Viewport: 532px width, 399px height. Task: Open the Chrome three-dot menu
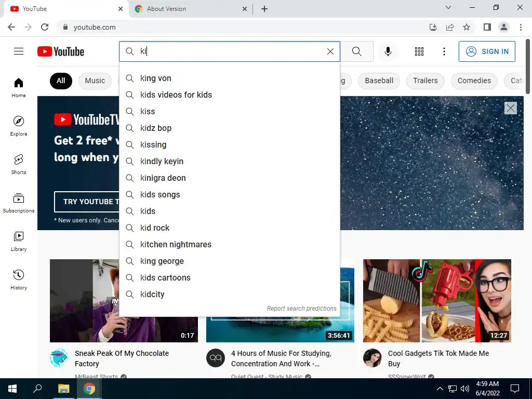(x=521, y=27)
